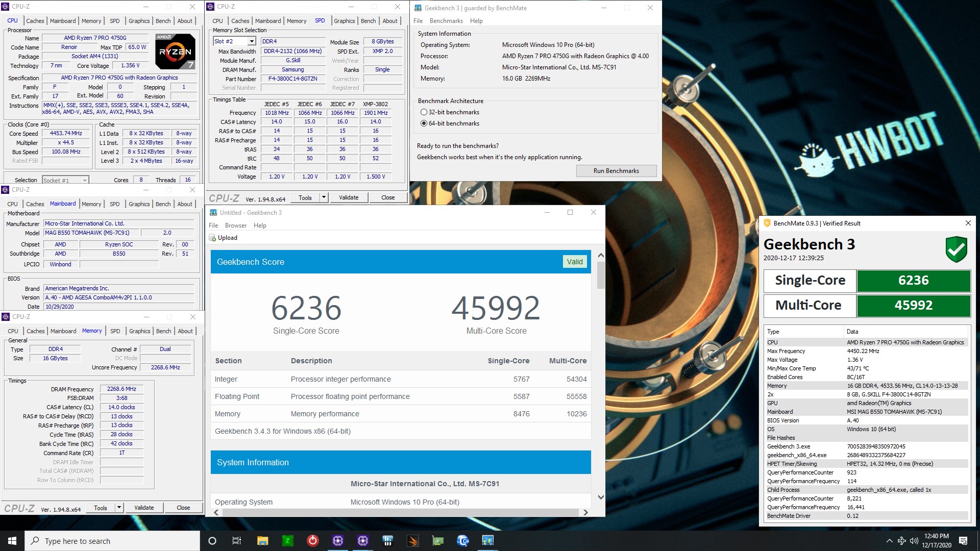Open the Socket #1 selection dropdown

click(85, 180)
